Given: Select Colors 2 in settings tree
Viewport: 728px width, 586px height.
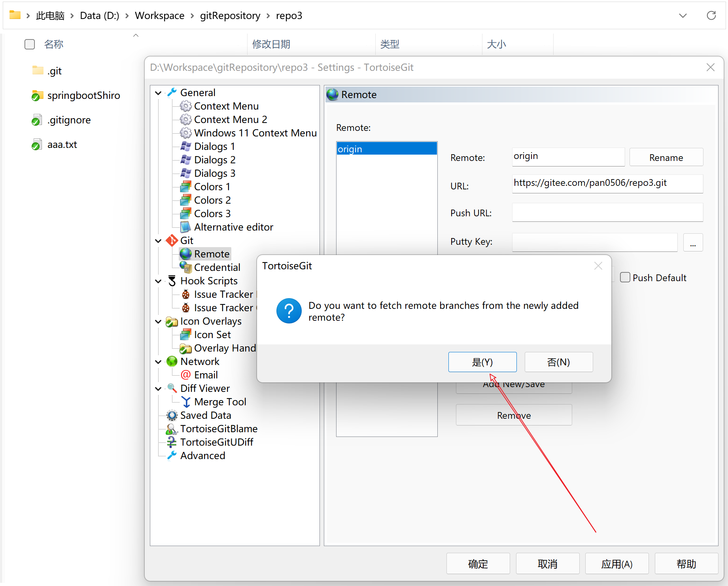Looking at the screenshot, I should 212,200.
